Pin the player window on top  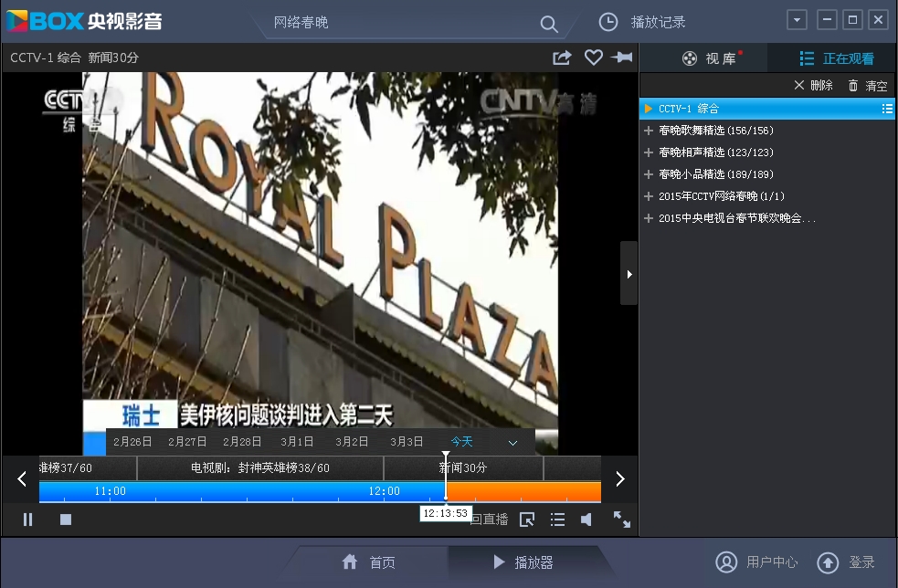point(622,58)
